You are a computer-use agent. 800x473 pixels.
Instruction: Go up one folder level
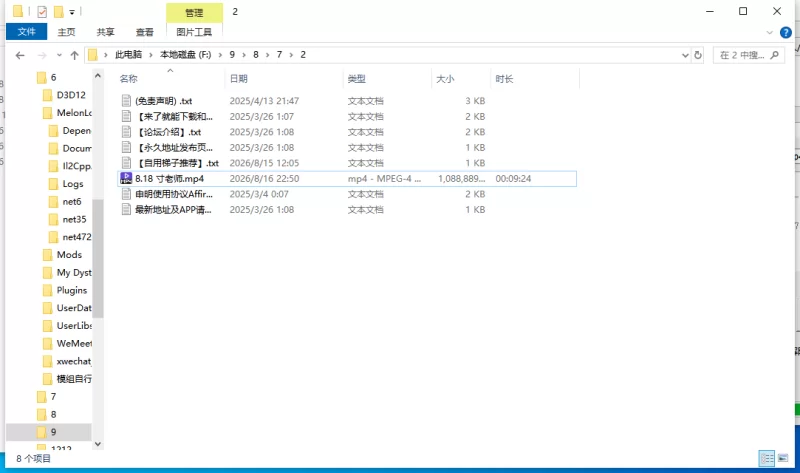(x=74, y=55)
